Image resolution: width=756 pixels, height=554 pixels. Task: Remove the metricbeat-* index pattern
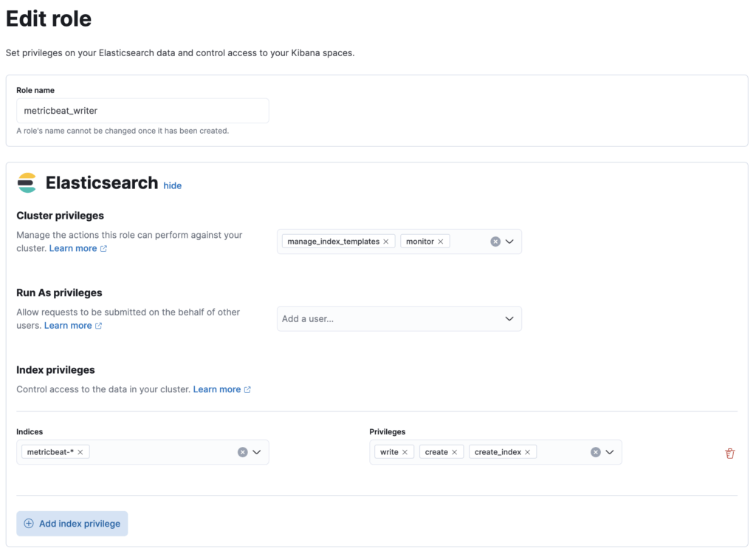(x=80, y=452)
